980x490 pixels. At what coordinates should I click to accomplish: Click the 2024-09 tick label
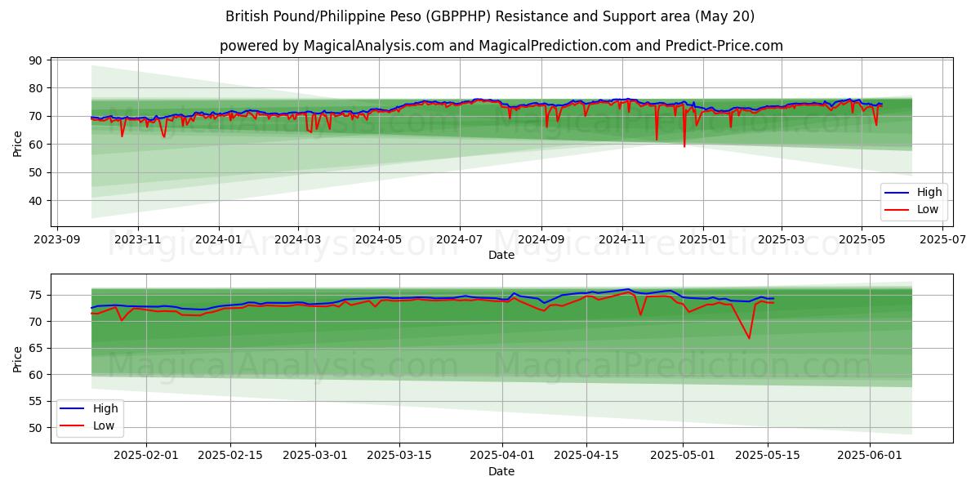[x=541, y=239]
